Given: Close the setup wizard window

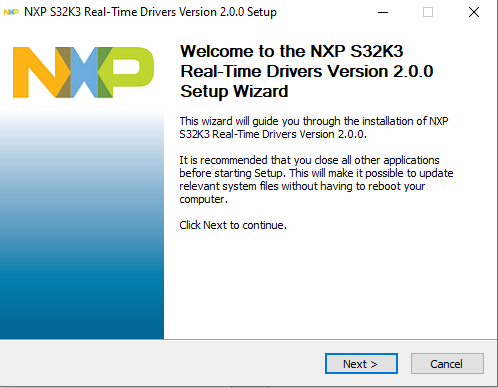Looking at the screenshot, I should pos(474,12).
